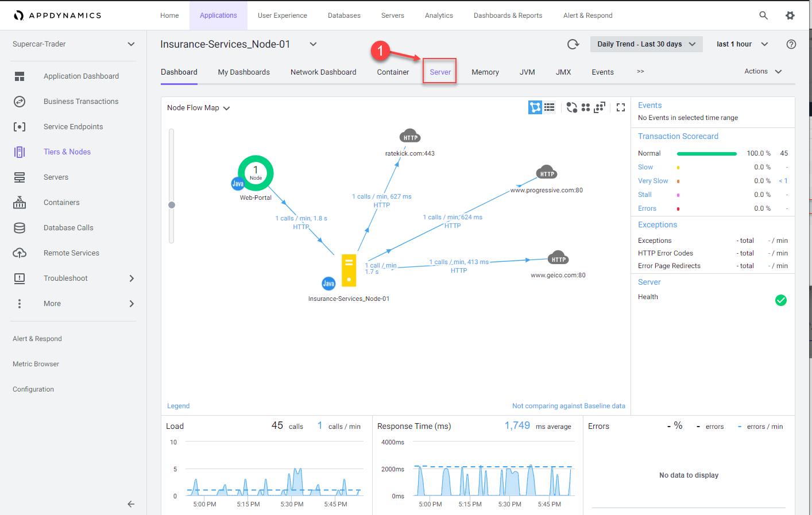Switch to the Memory tab
Viewport: 812px width, 515px height.
click(x=485, y=72)
